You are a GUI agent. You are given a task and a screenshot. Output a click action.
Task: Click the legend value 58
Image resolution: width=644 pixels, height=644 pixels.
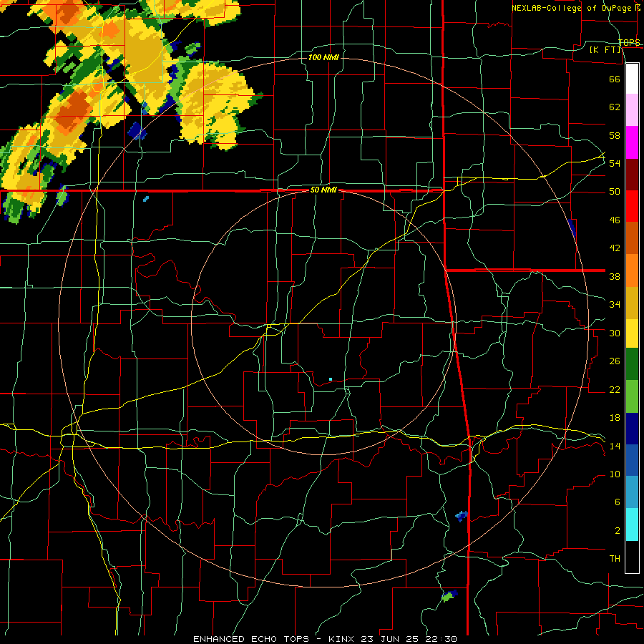615,135
